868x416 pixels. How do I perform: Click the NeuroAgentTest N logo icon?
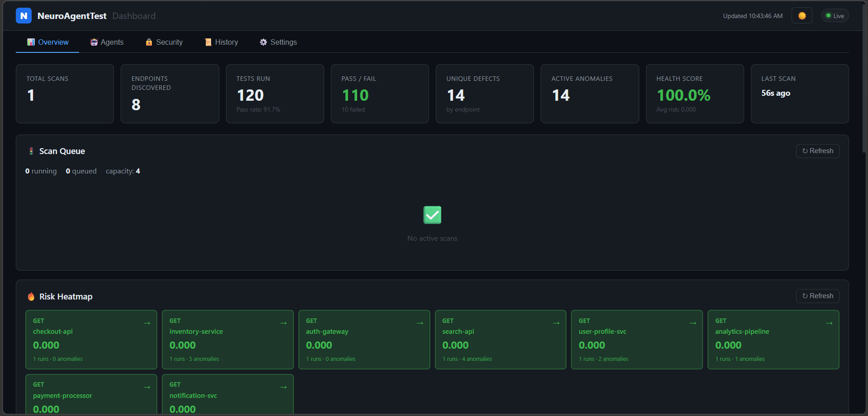point(24,15)
